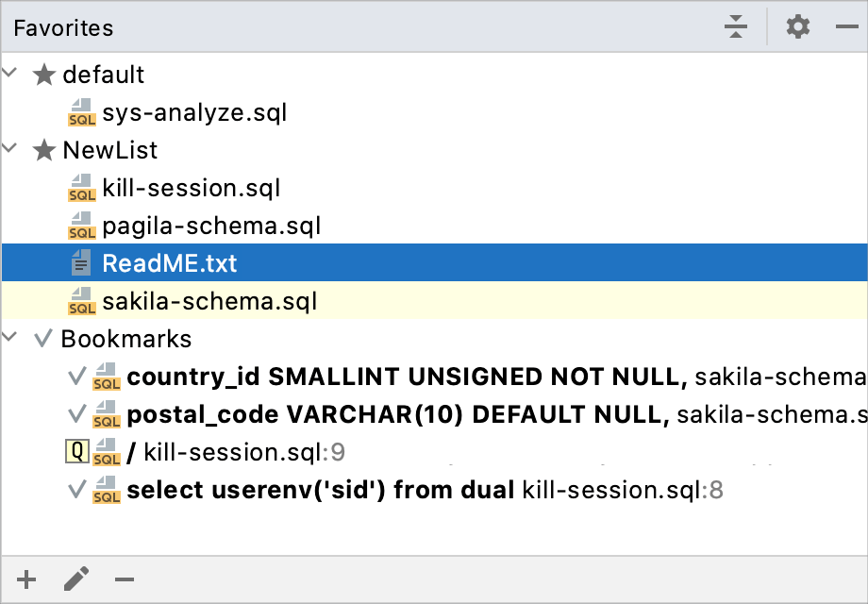Hide the Favorites tool window
The height and width of the screenshot is (604, 868).
click(x=846, y=27)
